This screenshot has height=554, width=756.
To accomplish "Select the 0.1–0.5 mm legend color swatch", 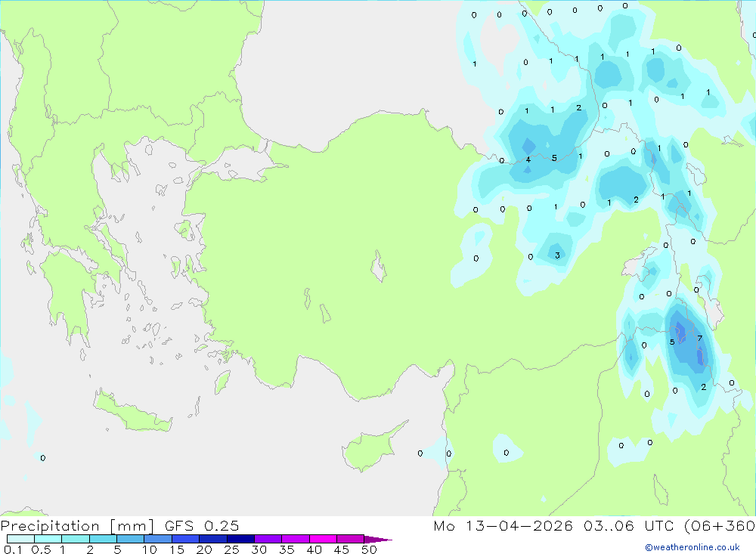I will pos(20,539).
